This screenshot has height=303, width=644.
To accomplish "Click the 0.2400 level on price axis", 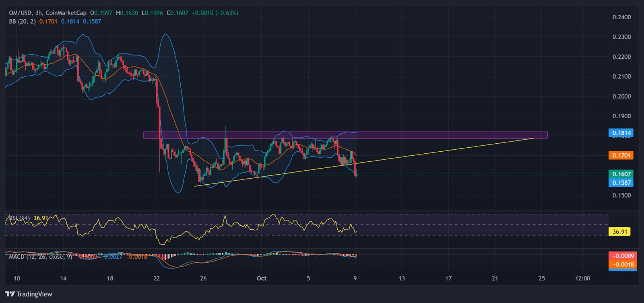I will tap(621, 17).
